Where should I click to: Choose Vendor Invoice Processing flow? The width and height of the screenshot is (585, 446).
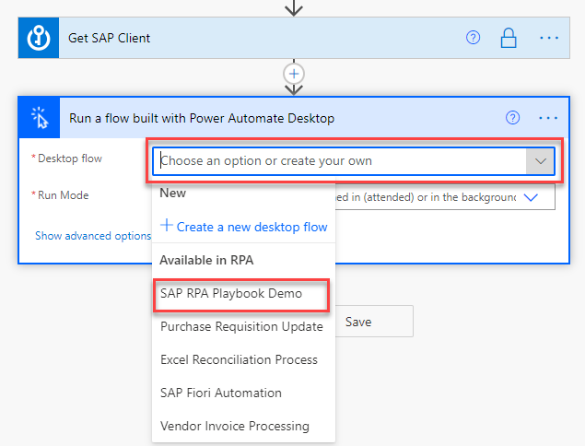pyautogui.click(x=235, y=426)
